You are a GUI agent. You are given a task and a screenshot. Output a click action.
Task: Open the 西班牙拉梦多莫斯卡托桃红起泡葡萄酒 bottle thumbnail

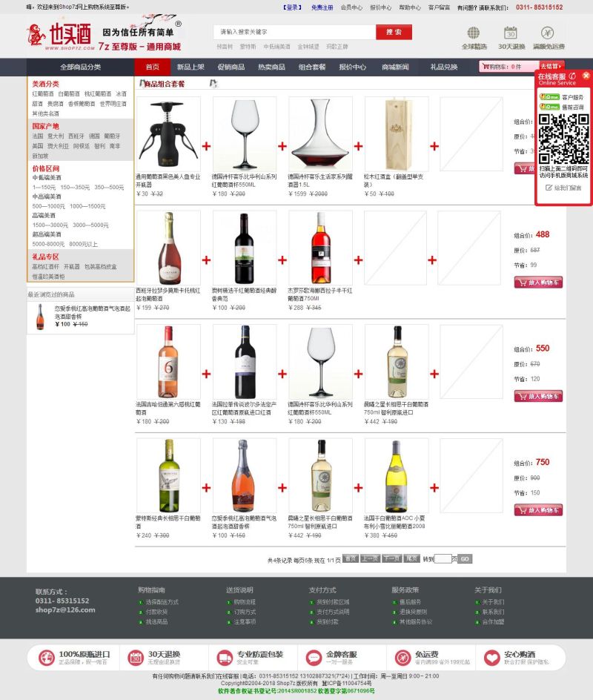tap(168, 248)
